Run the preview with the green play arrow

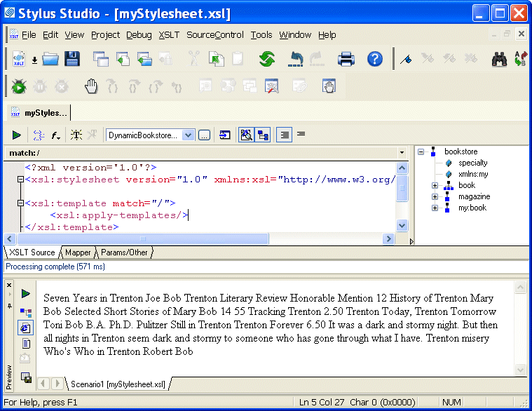pyautogui.click(x=26, y=293)
